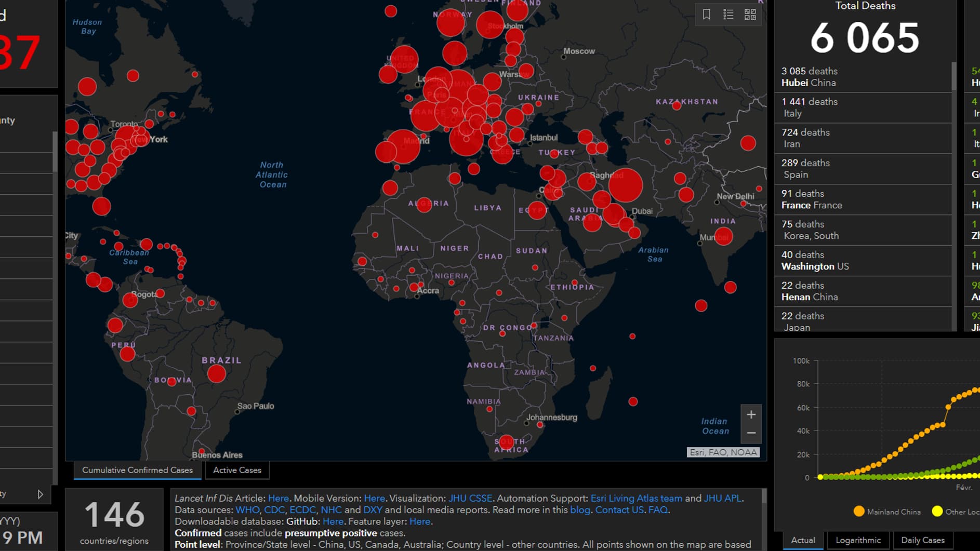The image size is (980, 551).
Task: Zoom out on the map
Action: 751,433
